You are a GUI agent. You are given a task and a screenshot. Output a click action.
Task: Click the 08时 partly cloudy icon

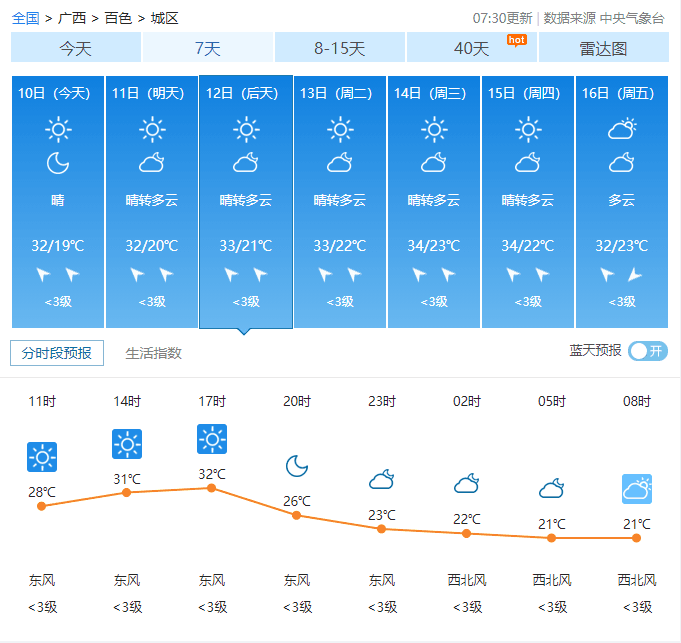[x=637, y=489]
